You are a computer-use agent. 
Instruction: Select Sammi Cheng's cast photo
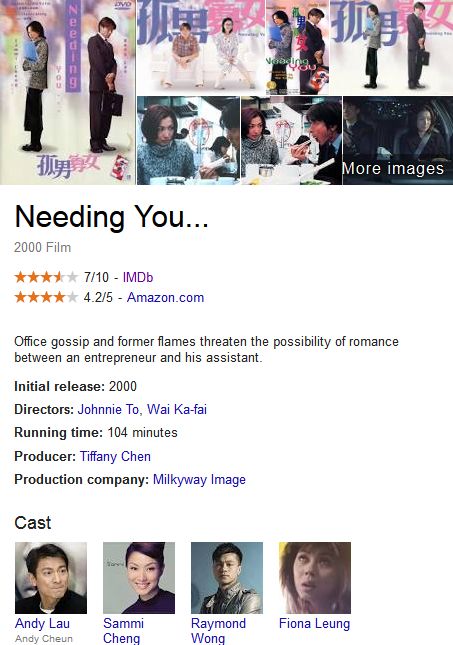(139, 578)
